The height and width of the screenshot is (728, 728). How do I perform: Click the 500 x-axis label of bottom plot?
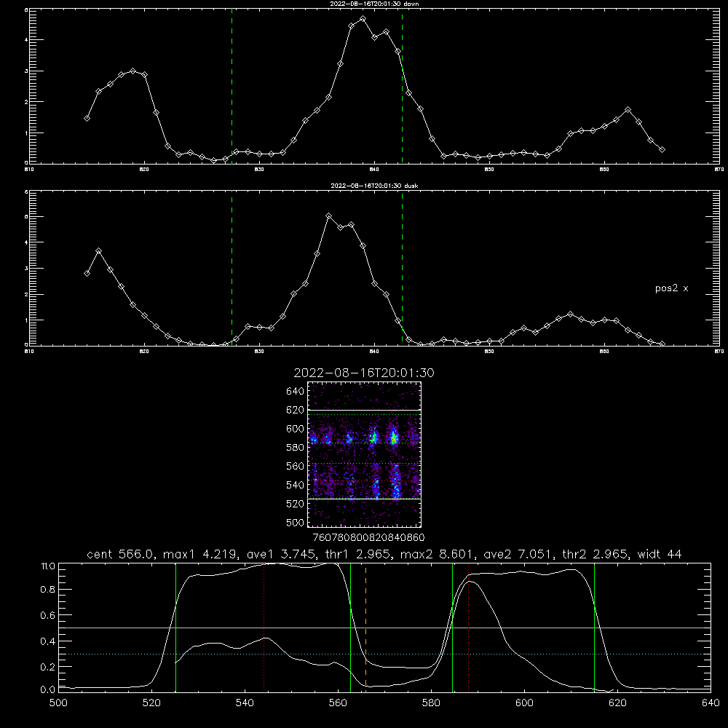coord(58,703)
